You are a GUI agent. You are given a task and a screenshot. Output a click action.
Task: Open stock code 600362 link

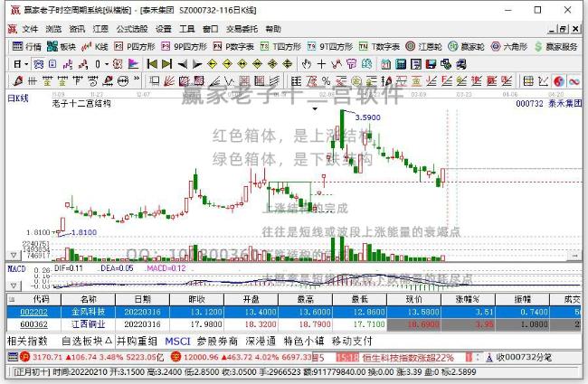pyautogui.click(x=33, y=324)
